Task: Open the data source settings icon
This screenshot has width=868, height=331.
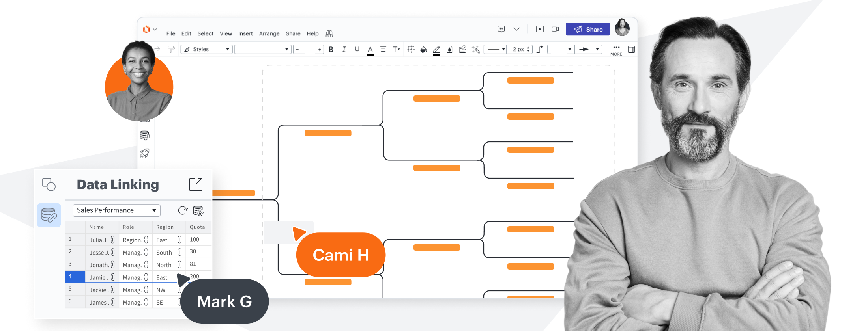Action: [x=198, y=211]
